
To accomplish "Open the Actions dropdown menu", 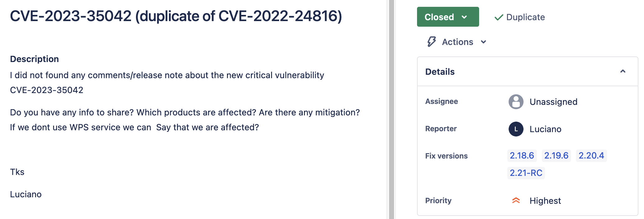I will pos(464,42).
